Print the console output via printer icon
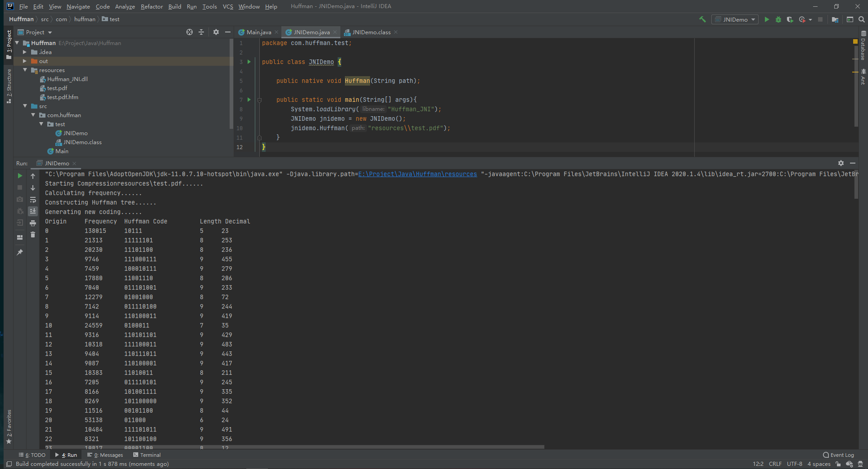868x469 pixels. click(33, 223)
